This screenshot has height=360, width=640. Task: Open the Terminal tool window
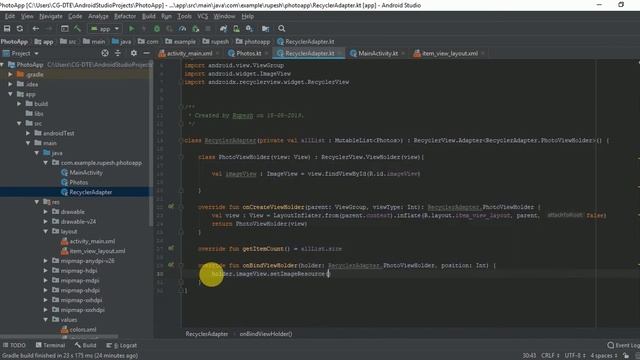click(51, 345)
